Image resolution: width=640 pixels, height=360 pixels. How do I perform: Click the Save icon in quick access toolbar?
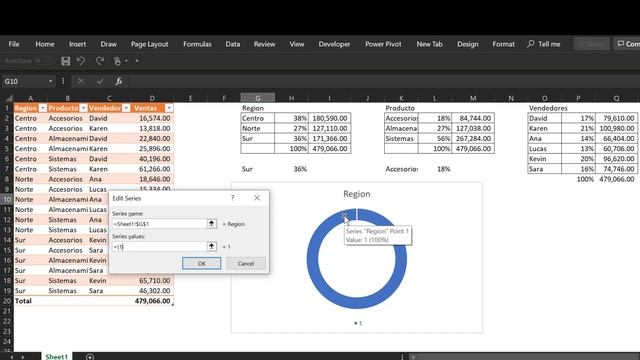click(x=65, y=61)
